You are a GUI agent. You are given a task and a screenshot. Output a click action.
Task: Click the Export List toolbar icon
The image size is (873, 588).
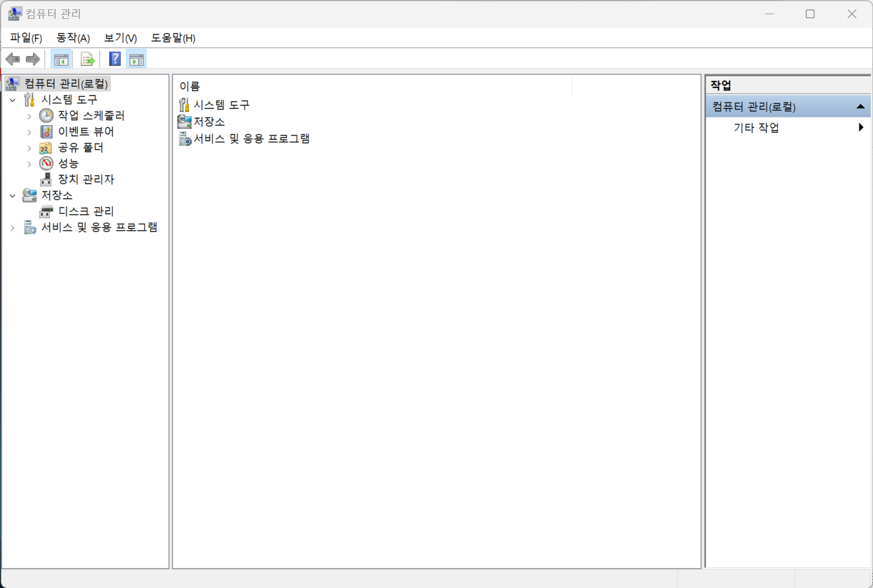87,59
